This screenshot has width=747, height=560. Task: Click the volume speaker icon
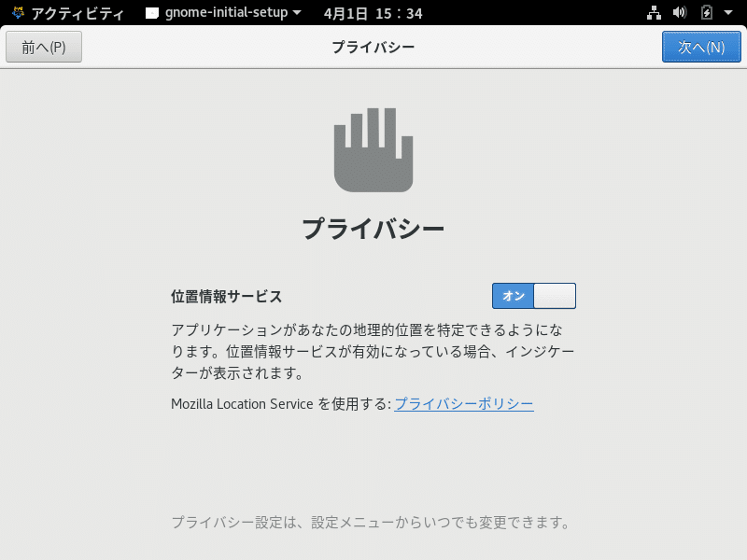coord(680,12)
